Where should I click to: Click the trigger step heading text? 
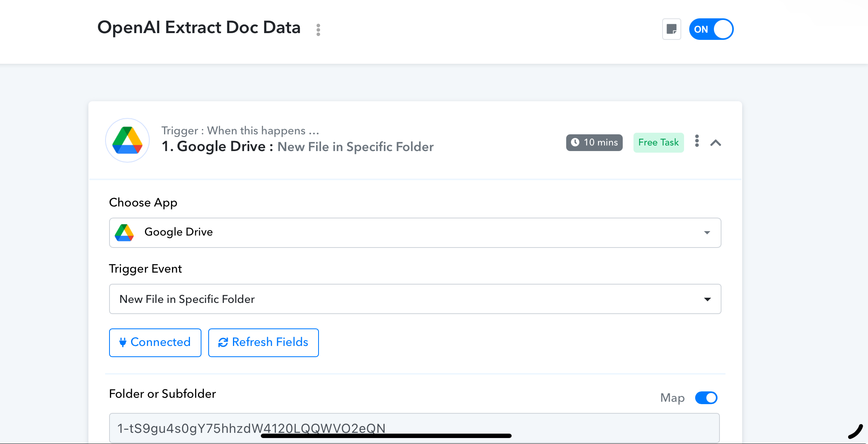[x=297, y=147]
